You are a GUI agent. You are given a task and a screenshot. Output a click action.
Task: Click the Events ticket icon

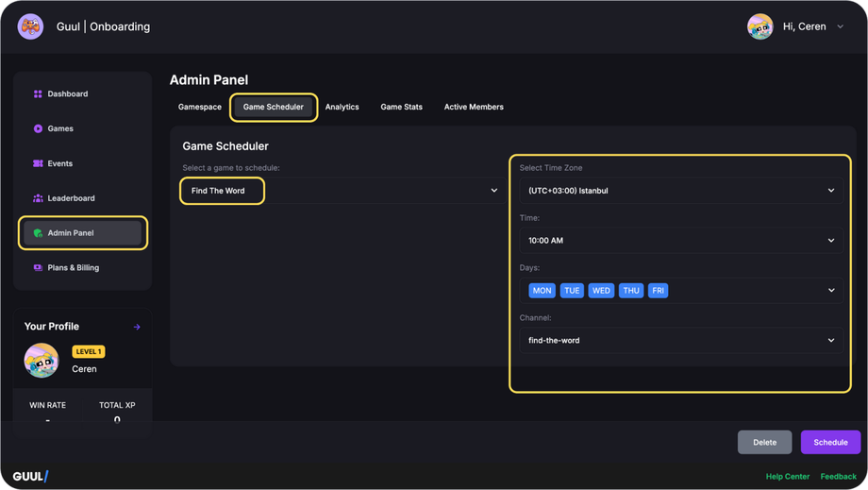(x=38, y=163)
